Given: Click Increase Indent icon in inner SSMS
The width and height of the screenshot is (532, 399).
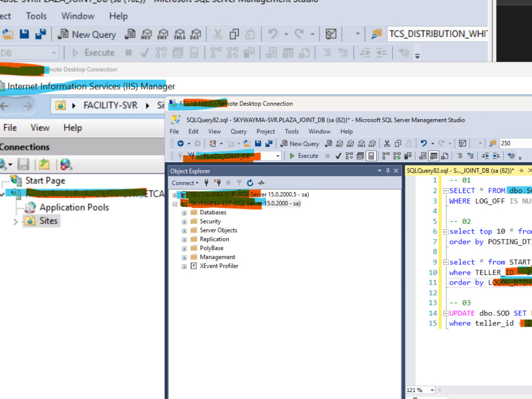Looking at the screenshot, I should [496, 156].
